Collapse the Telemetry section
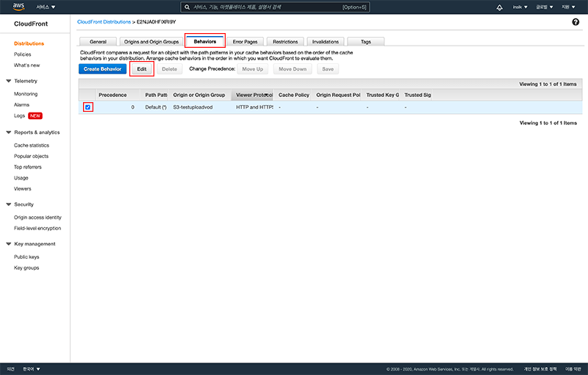Image resolution: width=588 pixels, height=375 pixels. [x=9, y=81]
